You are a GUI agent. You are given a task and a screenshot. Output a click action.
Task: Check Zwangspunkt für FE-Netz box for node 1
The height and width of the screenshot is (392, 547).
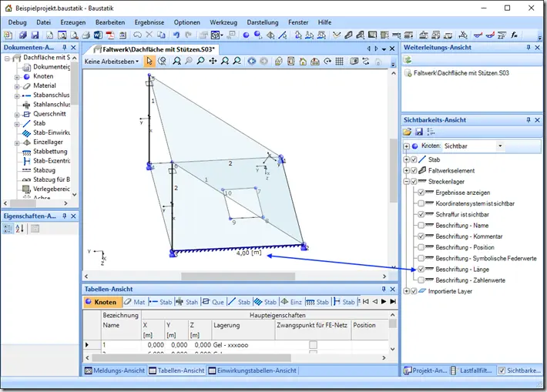coord(314,345)
